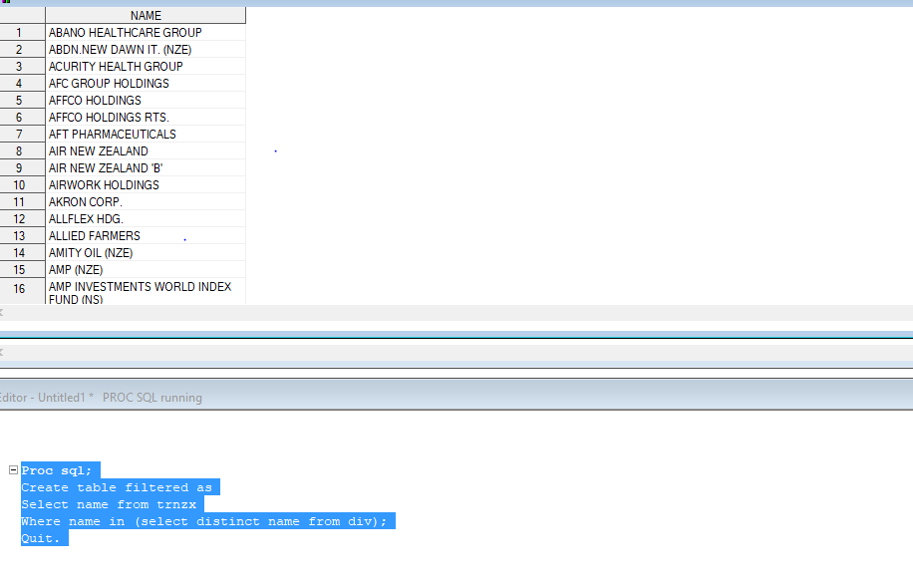Click the Where clause line in the code
The image size is (913, 588).
pyautogui.click(x=206, y=520)
